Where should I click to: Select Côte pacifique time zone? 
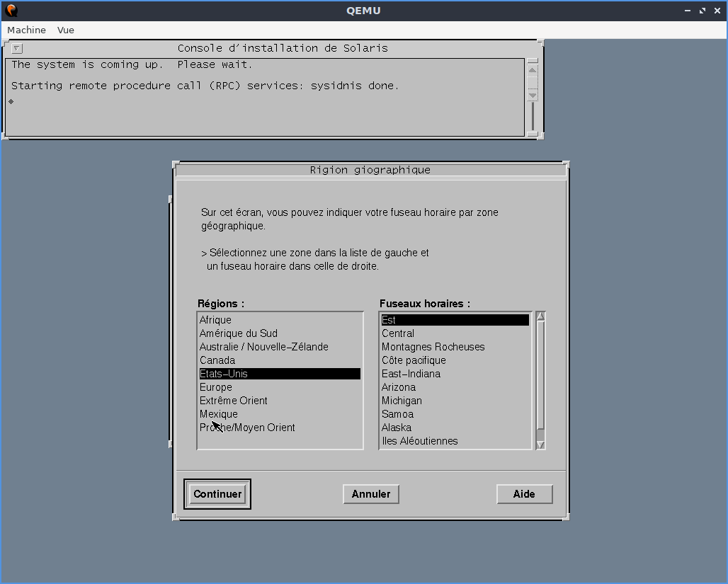coord(455,360)
